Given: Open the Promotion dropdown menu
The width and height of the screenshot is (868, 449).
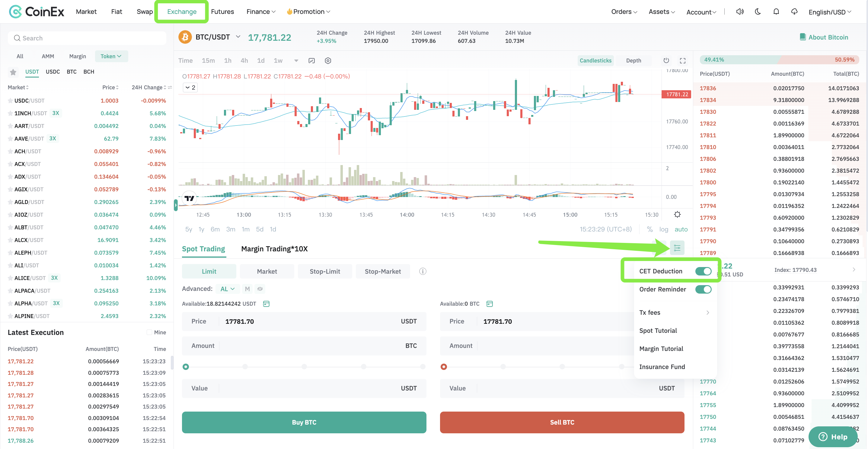Looking at the screenshot, I should (309, 12).
